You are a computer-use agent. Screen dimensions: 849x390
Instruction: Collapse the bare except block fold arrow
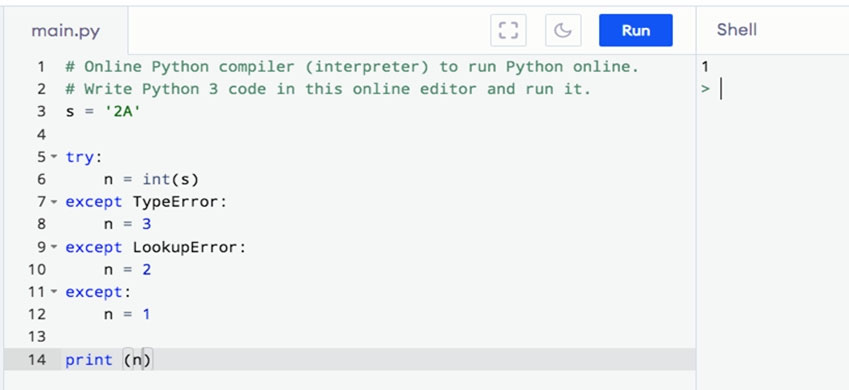coord(54,292)
